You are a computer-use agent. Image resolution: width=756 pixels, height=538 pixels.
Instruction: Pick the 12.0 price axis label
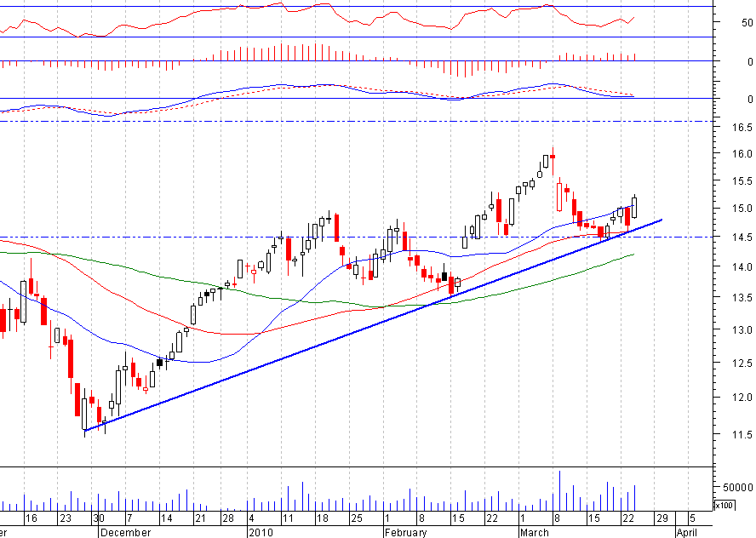click(x=742, y=398)
